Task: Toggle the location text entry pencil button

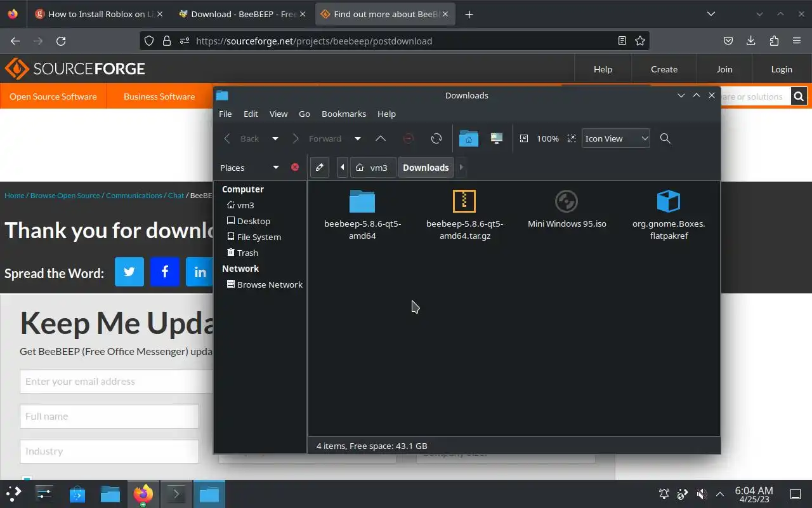Action: [x=320, y=168]
